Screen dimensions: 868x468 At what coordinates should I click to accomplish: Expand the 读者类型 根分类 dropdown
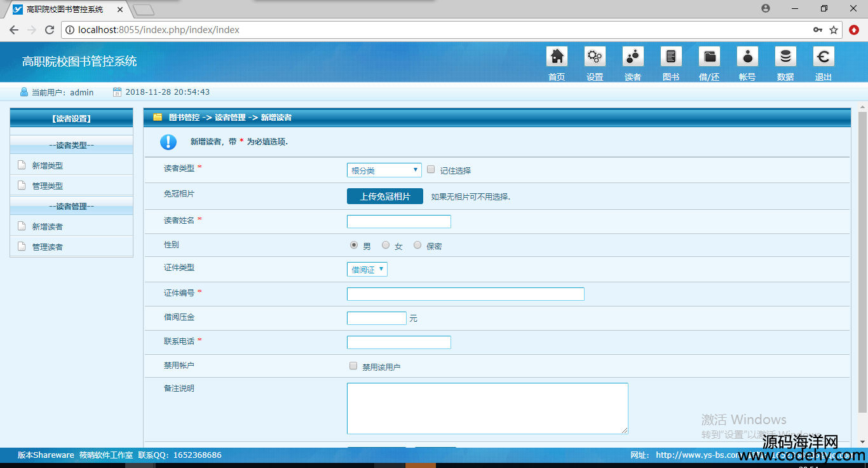[384, 170]
